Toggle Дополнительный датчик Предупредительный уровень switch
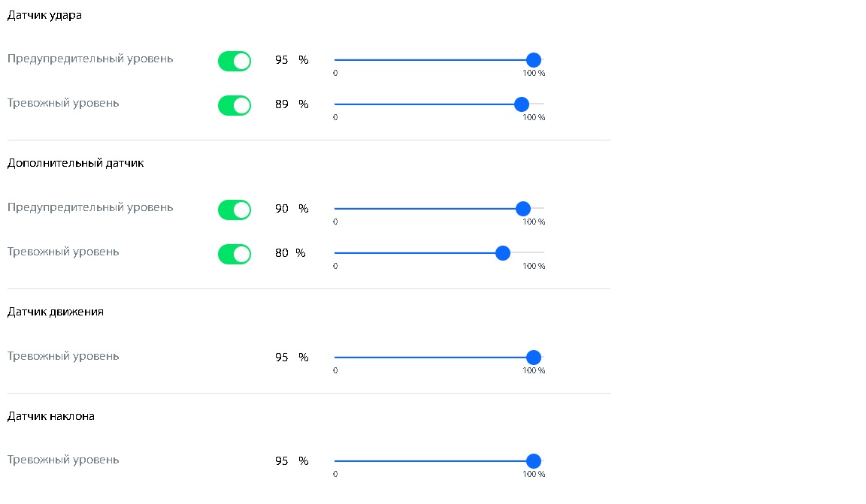The image size is (866, 504). point(234,210)
